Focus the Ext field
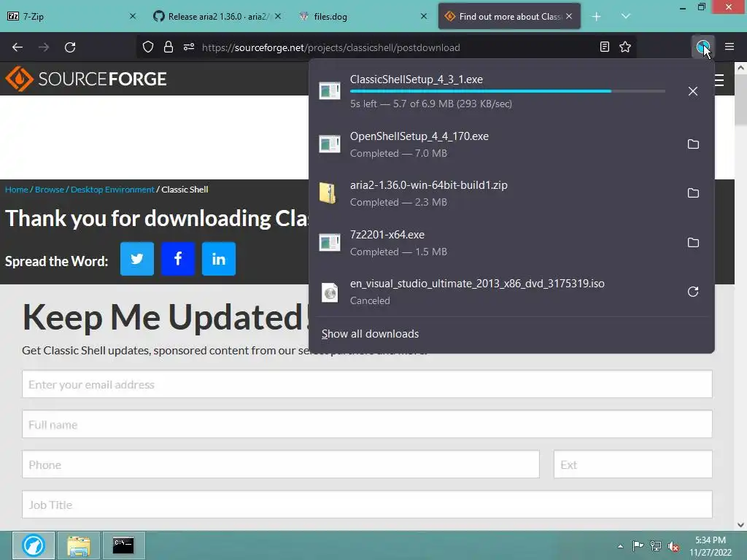The width and height of the screenshot is (747, 560). click(632, 464)
